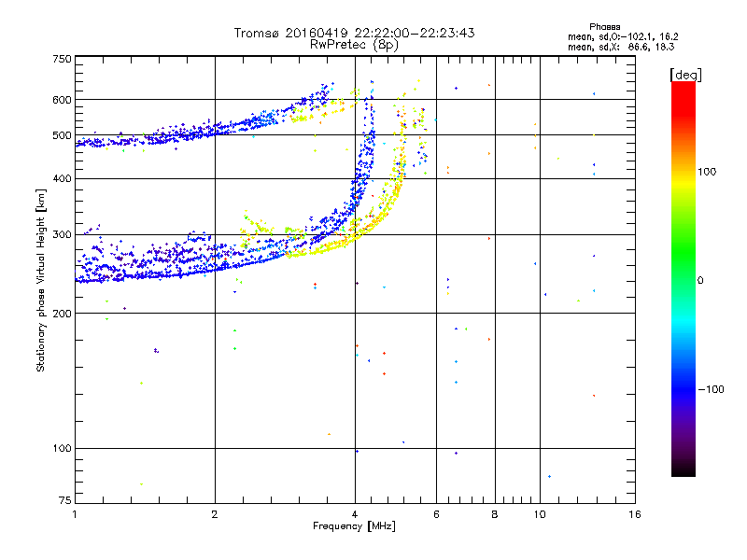The image size is (747, 560).
Task: Click the y-axis tick label '100'
Action: 63,449
